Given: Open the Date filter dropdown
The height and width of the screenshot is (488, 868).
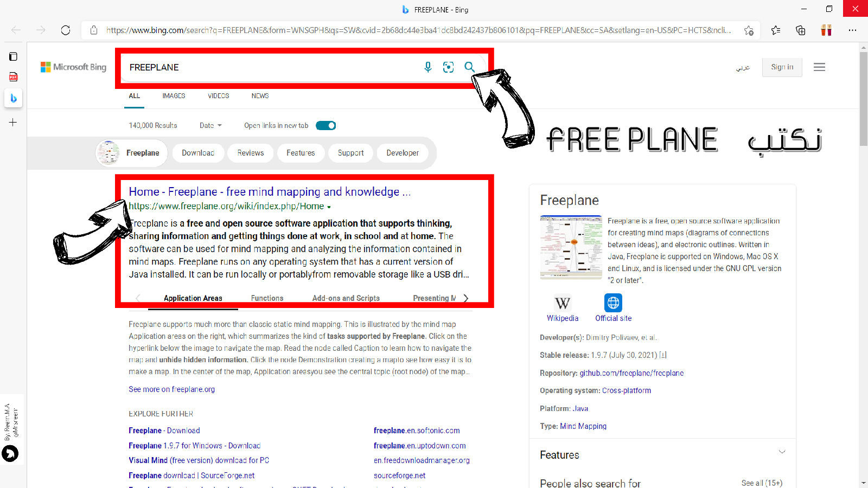Looking at the screenshot, I should (210, 126).
